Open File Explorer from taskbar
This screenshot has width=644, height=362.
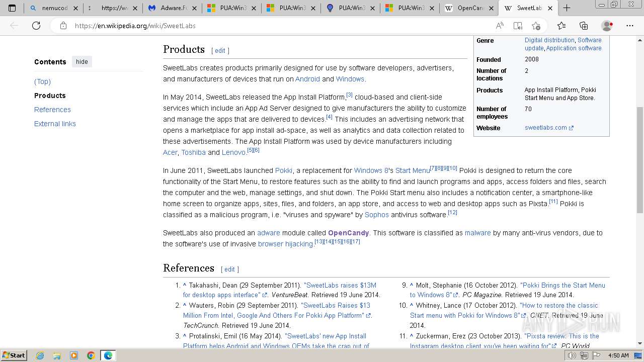pyautogui.click(x=57, y=355)
